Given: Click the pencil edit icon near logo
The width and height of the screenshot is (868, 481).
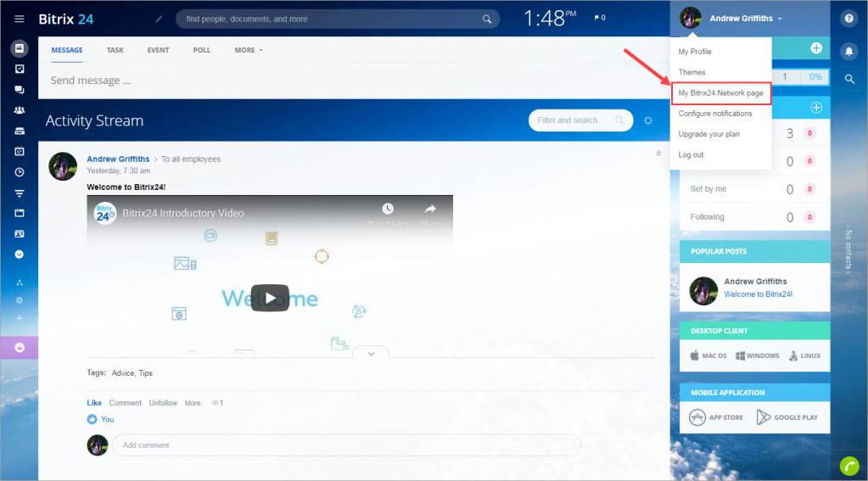Looking at the screenshot, I should [159, 19].
